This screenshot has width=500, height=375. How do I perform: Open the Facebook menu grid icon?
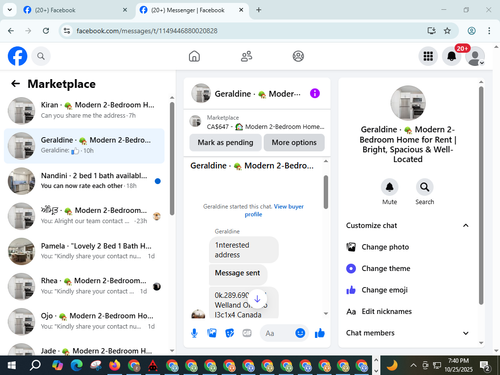[x=428, y=56]
